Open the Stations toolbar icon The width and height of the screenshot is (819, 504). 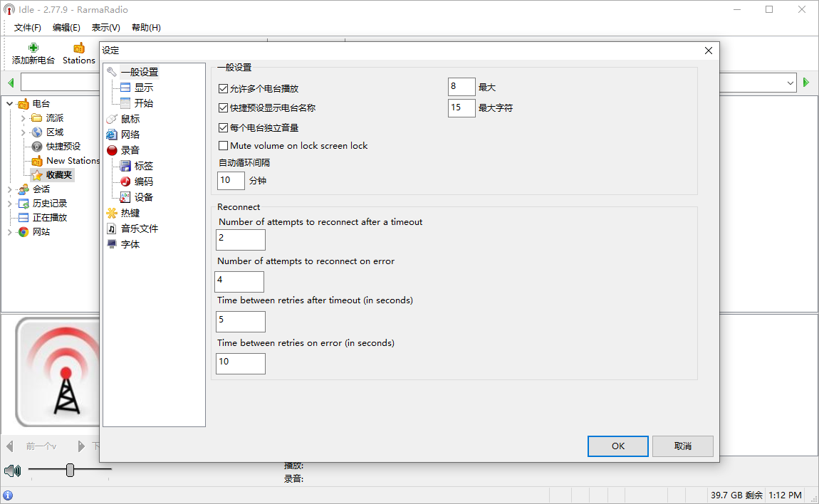coord(78,48)
